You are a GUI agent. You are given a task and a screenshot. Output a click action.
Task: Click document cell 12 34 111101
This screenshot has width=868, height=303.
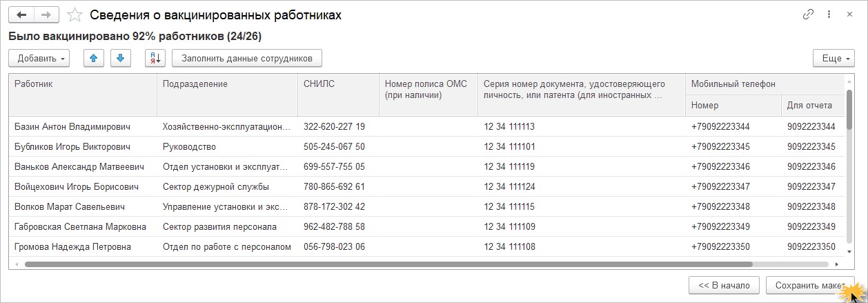coord(582,146)
